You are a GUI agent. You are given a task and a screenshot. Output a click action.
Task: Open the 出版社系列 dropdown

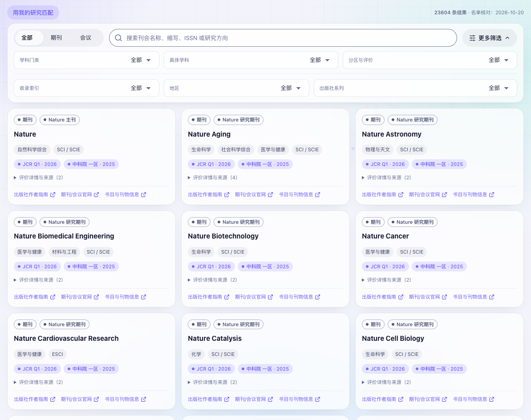pyautogui.click(x=415, y=88)
